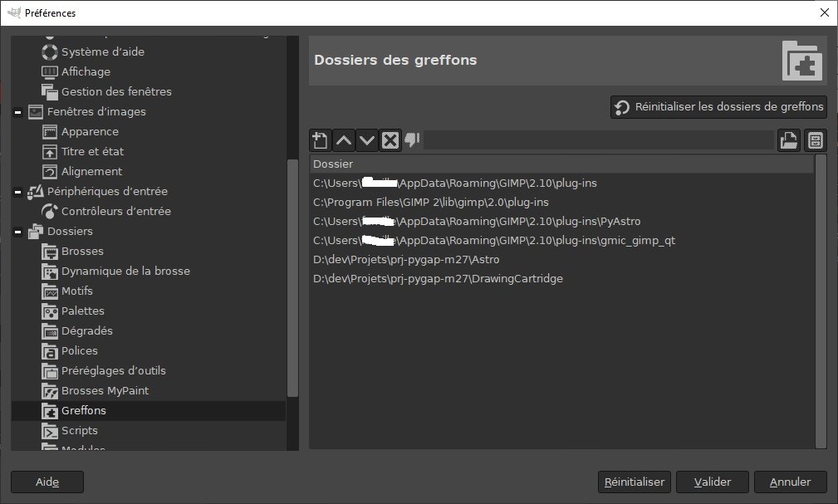Click the folder list vertical scrollbar

tap(821, 301)
